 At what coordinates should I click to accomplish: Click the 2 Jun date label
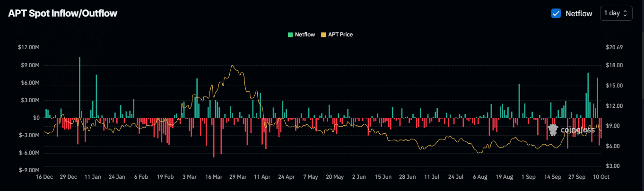coord(359,177)
